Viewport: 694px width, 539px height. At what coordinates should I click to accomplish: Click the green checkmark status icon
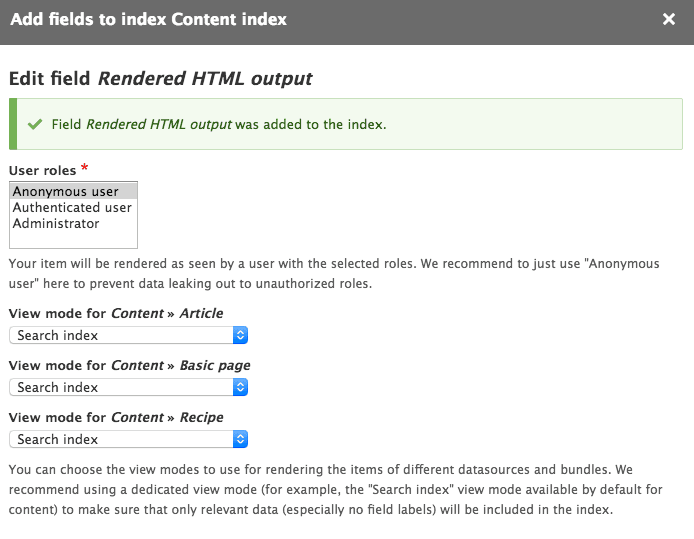tap(35, 125)
